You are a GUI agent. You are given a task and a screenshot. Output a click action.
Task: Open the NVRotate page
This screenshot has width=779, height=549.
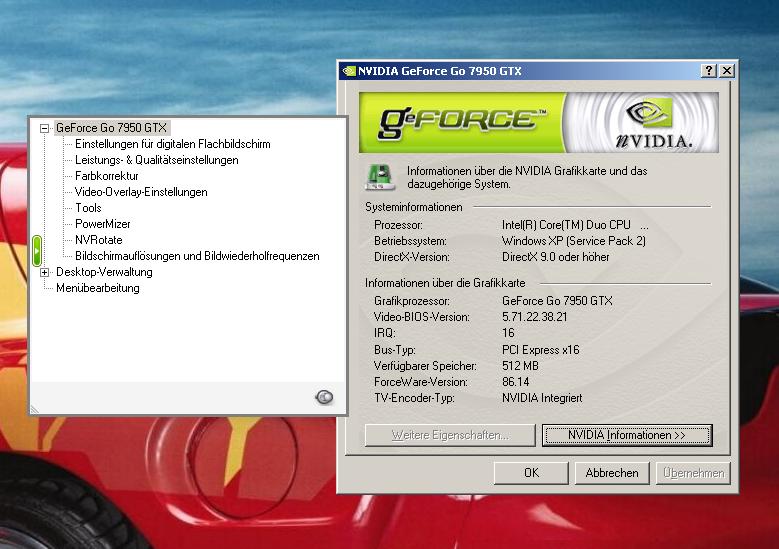[x=98, y=240]
